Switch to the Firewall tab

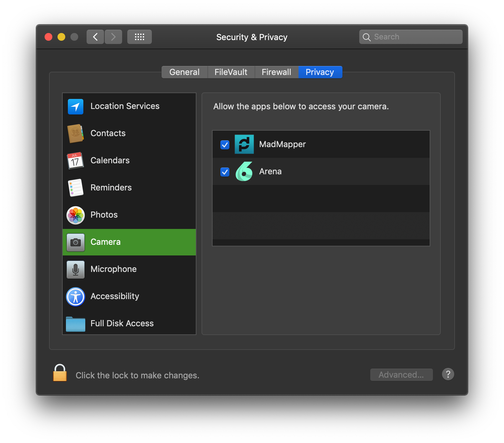(277, 72)
